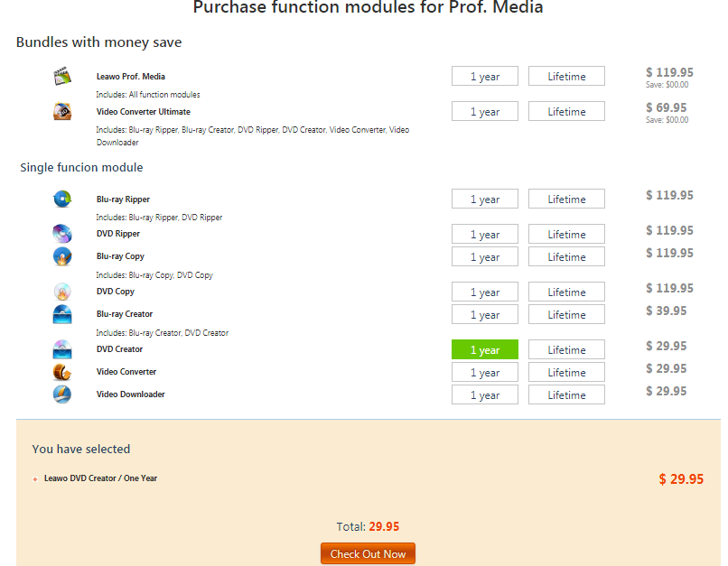Click 'Includes: All function modules' text
728x566 pixels.
pyautogui.click(x=148, y=95)
